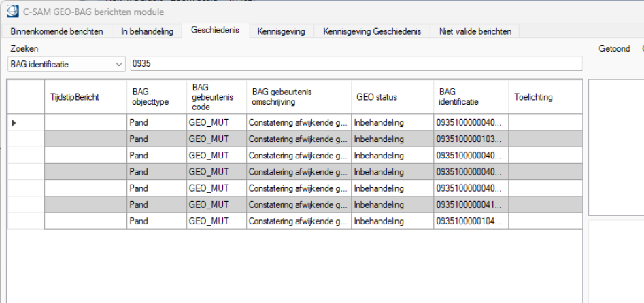
Task: Switch to the In behandeling tab
Action: pos(147,31)
